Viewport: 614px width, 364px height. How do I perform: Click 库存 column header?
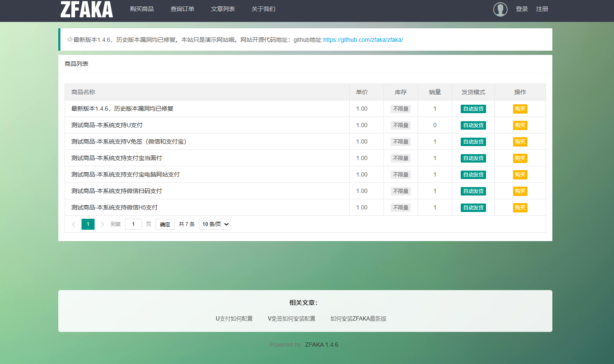click(401, 92)
